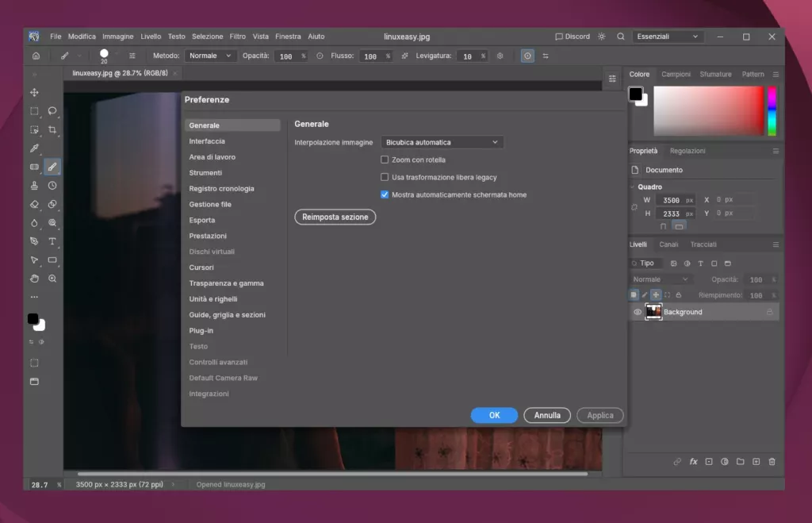Select the Rectangular Marquee tool
The height and width of the screenshot is (523, 812).
tap(34, 111)
